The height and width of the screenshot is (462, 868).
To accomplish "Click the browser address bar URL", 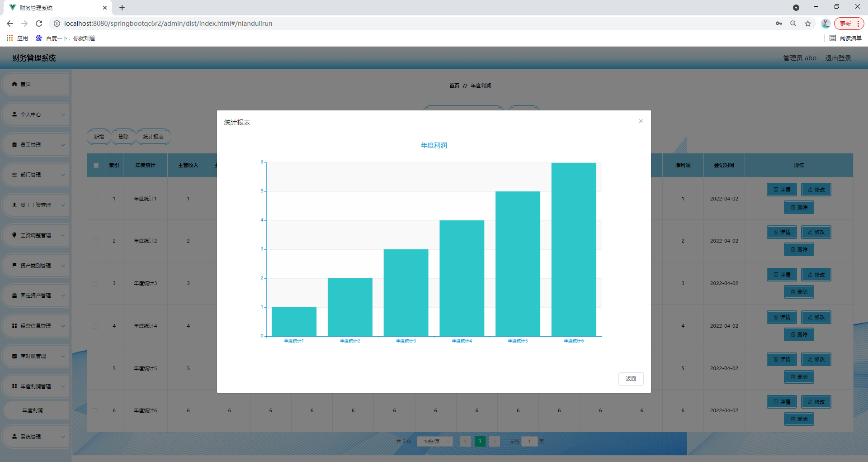I will pos(168,24).
